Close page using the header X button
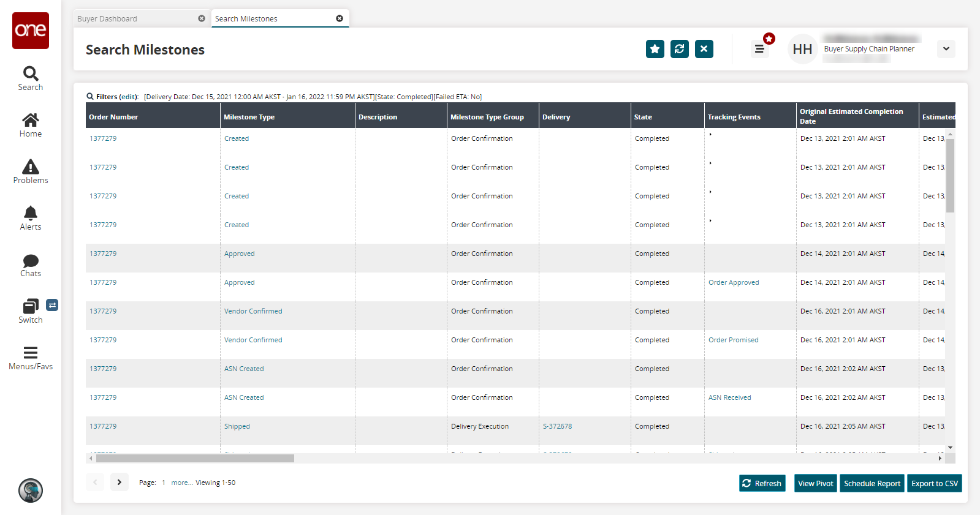Screen dimensions: 980x515 point(704,49)
